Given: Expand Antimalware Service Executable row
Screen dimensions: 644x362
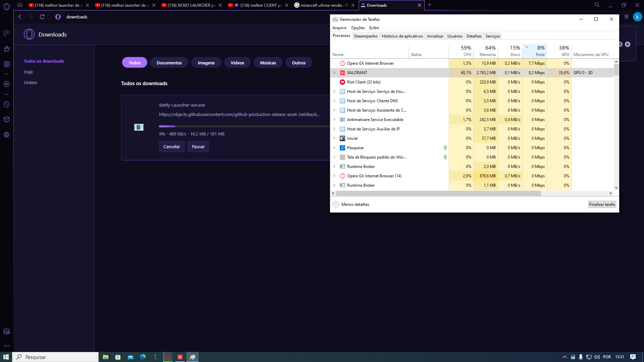Looking at the screenshot, I should pyautogui.click(x=334, y=120).
